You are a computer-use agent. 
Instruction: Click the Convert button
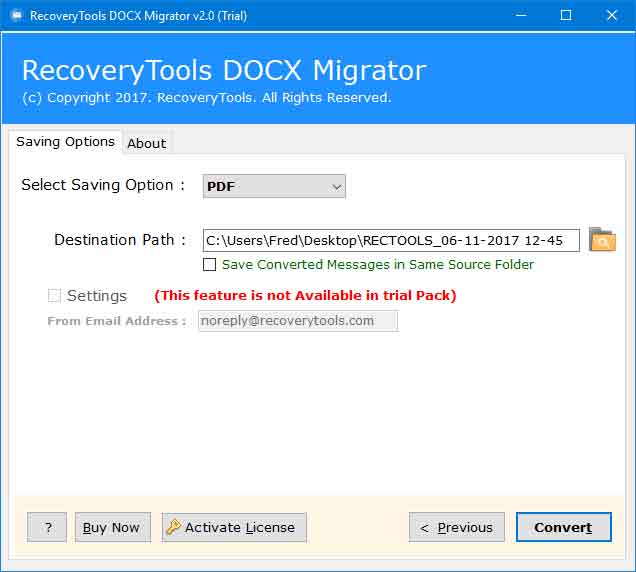click(563, 527)
